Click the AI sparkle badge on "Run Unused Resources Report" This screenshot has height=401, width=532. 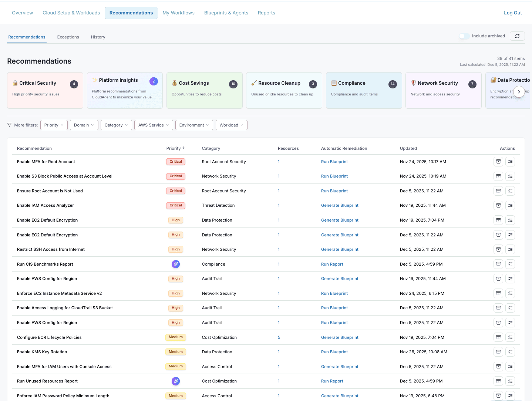(x=176, y=381)
